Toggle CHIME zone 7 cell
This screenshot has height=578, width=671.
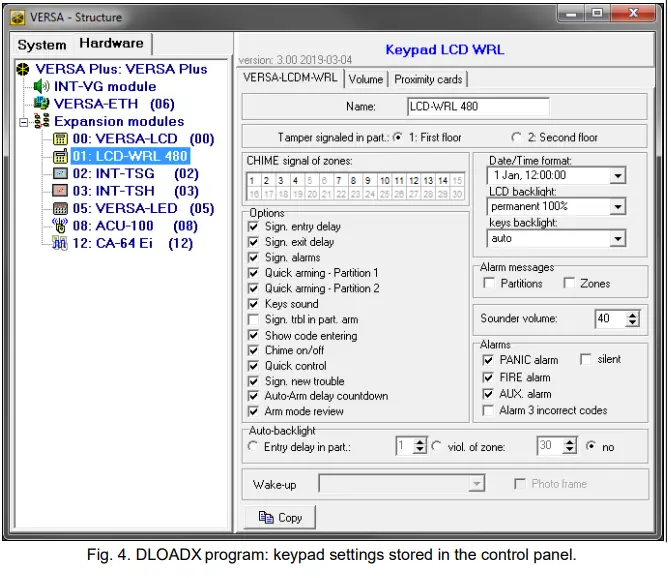tap(340, 181)
